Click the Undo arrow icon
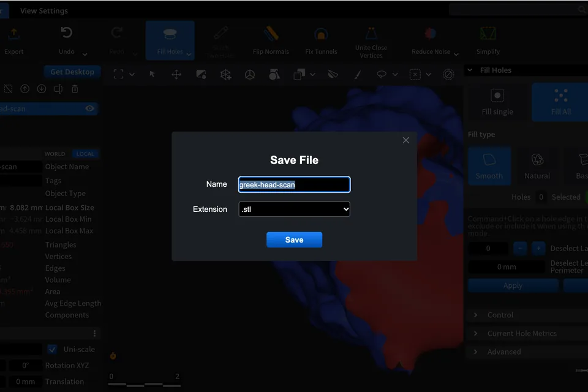Viewport: 588px width, 392px height. [x=66, y=33]
